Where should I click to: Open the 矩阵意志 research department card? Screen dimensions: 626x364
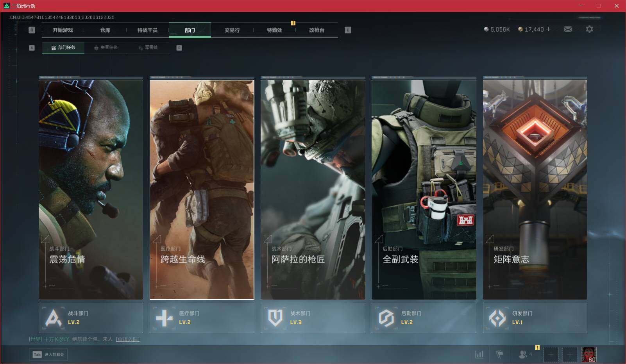pyautogui.click(x=535, y=189)
